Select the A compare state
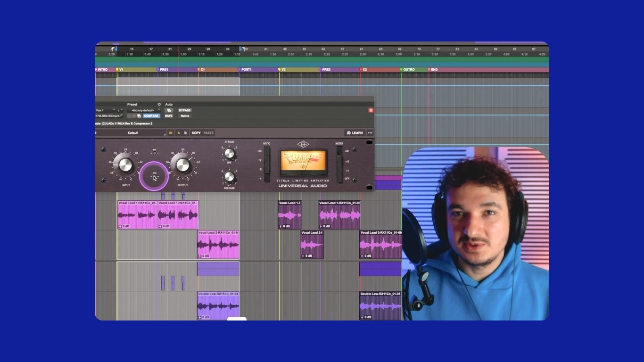 (x=179, y=133)
